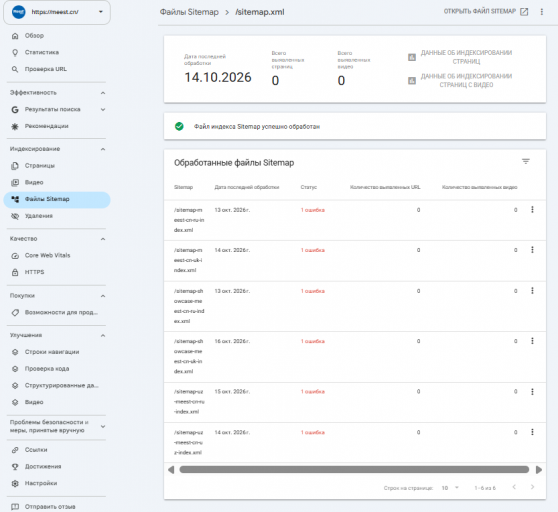
Task: Open Рекомендации sparkle icon
Action: pos(15,126)
